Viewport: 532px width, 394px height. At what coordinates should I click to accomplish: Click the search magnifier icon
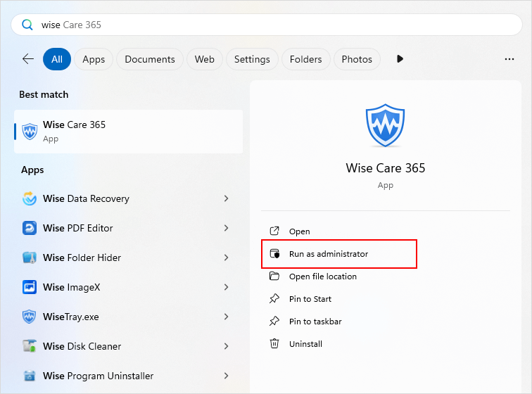click(x=27, y=25)
